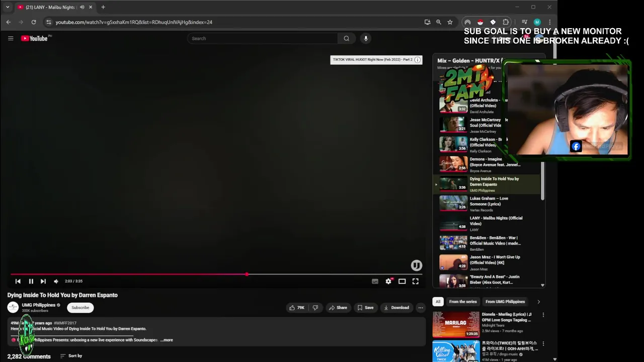Like the video (79K)

coord(297,308)
